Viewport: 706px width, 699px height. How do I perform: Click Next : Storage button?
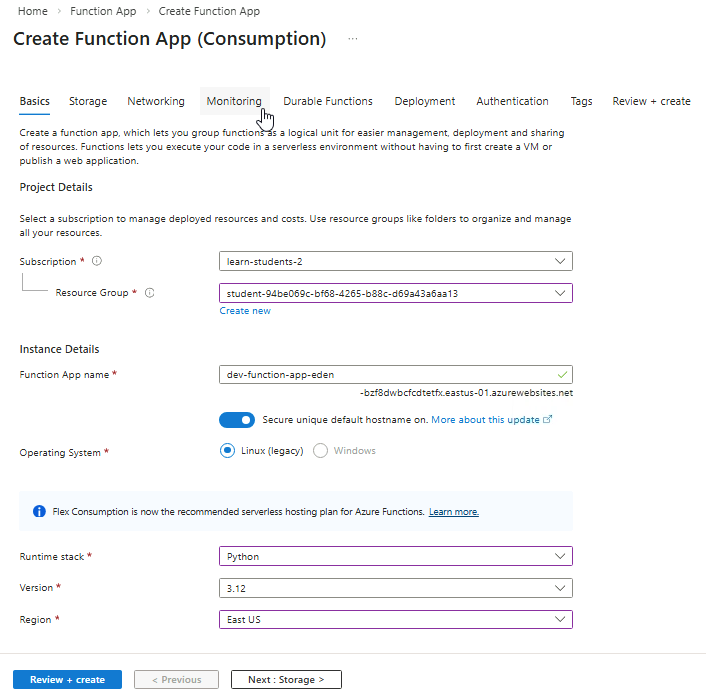[x=286, y=680]
